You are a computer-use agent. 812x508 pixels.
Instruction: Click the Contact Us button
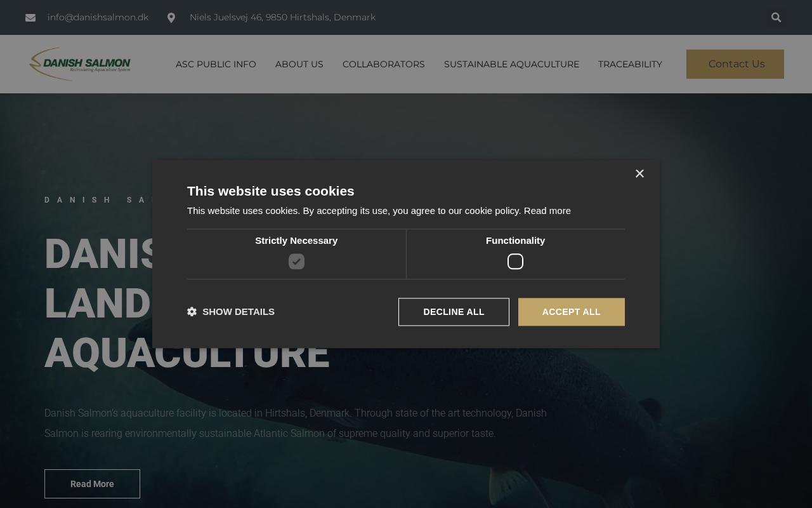click(x=735, y=64)
